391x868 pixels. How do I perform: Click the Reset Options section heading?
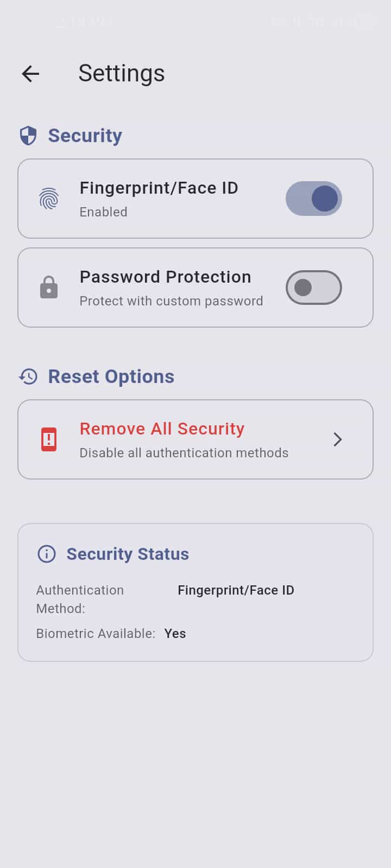pos(111,376)
